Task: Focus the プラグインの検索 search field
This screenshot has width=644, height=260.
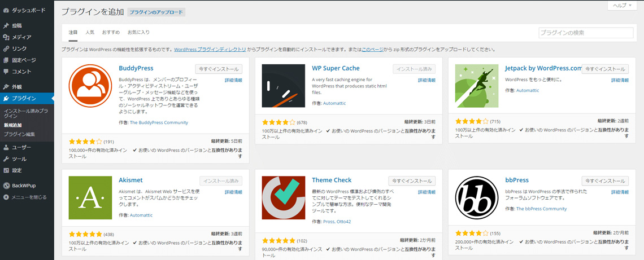Action: click(x=586, y=33)
